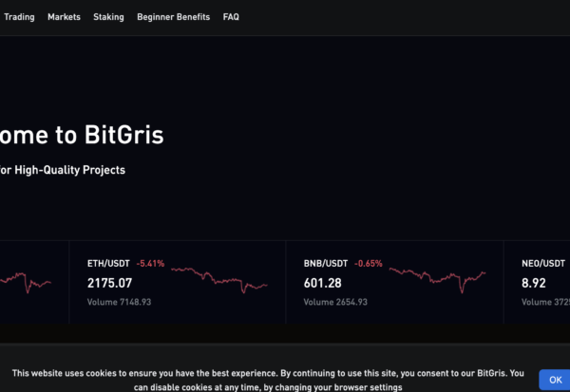The width and height of the screenshot is (570, 392).
Task: Click Volume 2654.93 under BNB
Action: coord(335,302)
